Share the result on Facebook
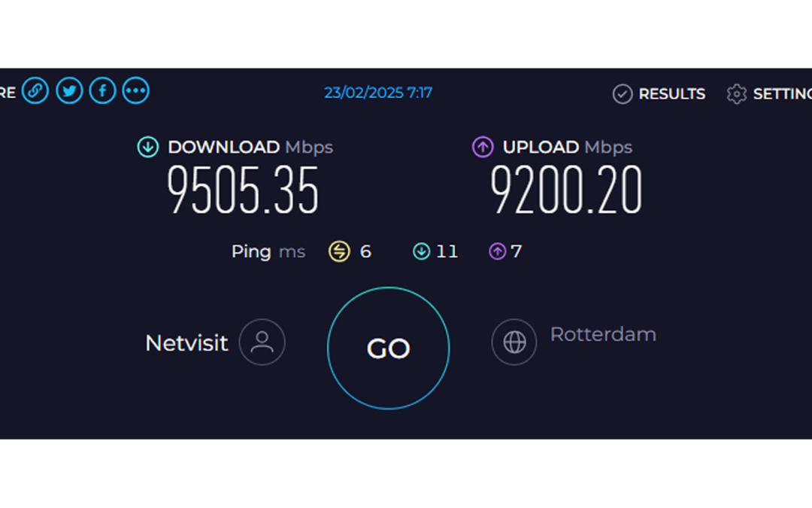Viewport: 812px width, 508px height. [x=102, y=91]
